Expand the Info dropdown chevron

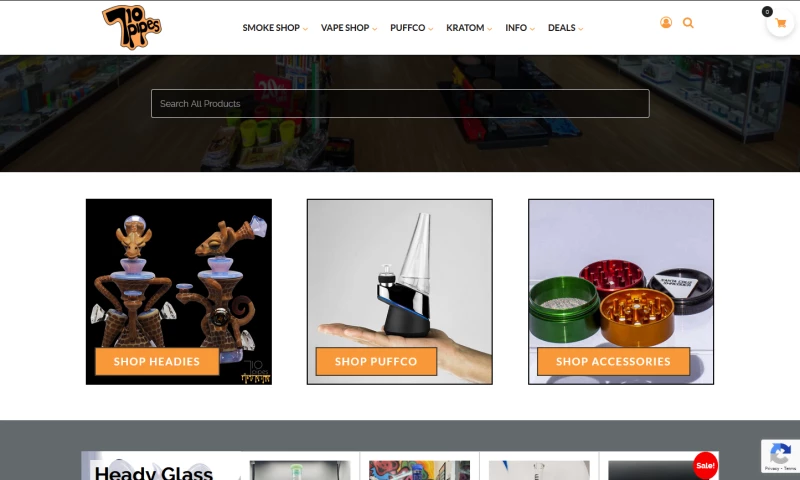point(532,29)
